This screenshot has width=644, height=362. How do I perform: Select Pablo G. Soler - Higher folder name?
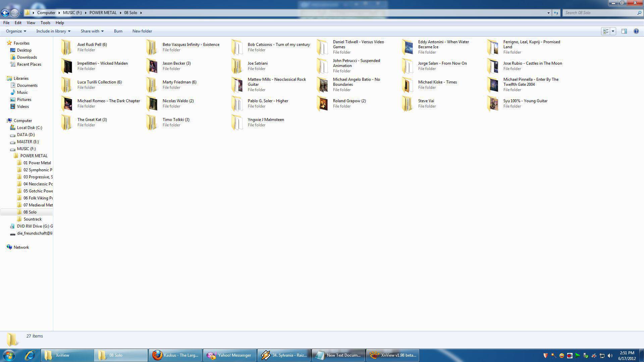(x=268, y=101)
